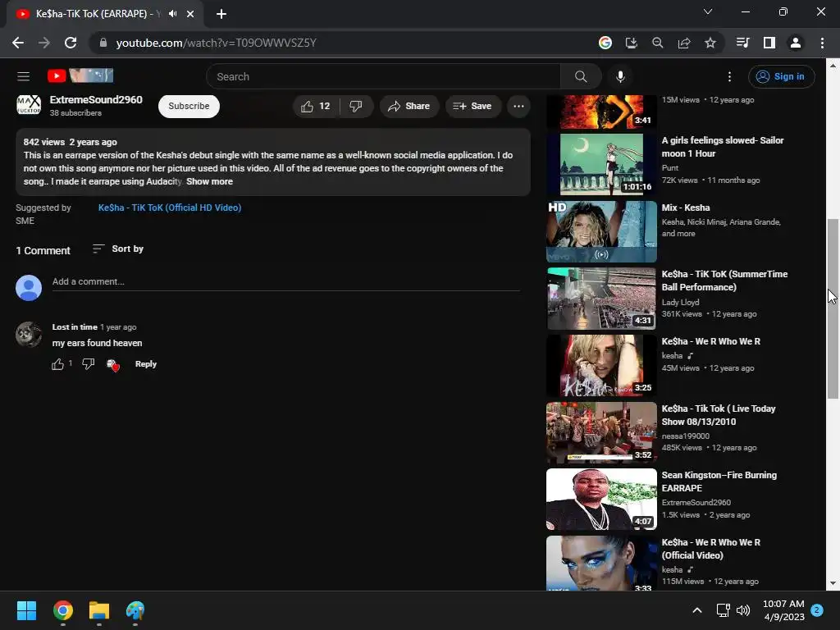This screenshot has height=630, width=840.
Task: Open more actions ellipsis under video
Action: pos(518,106)
